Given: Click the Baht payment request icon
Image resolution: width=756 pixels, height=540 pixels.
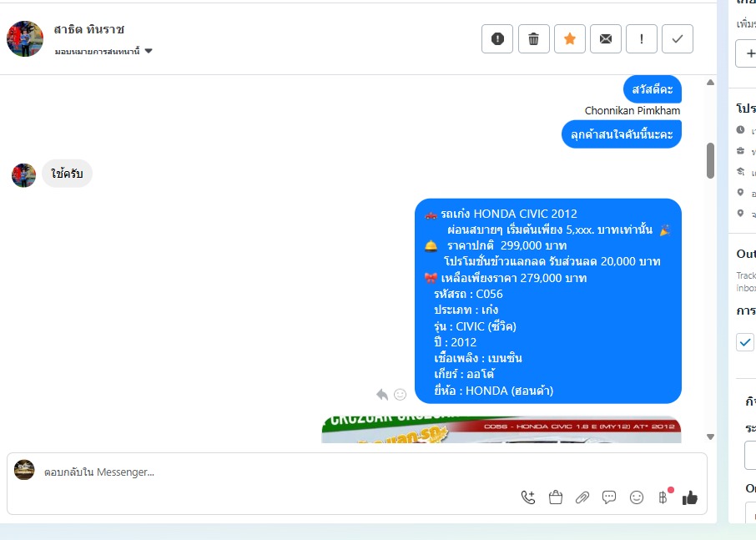Looking at the screenshot, I should 664,497.
